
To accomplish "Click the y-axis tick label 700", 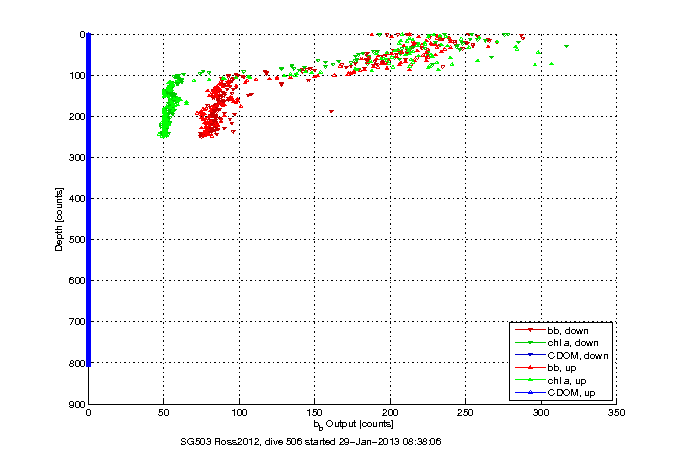I will [76, 321].
